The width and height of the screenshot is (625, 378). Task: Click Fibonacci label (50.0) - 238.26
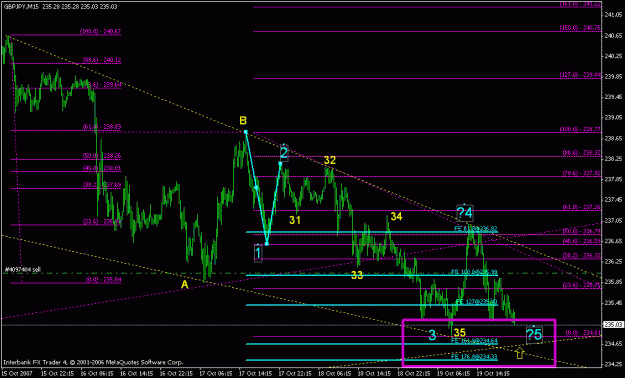[102, 156]
